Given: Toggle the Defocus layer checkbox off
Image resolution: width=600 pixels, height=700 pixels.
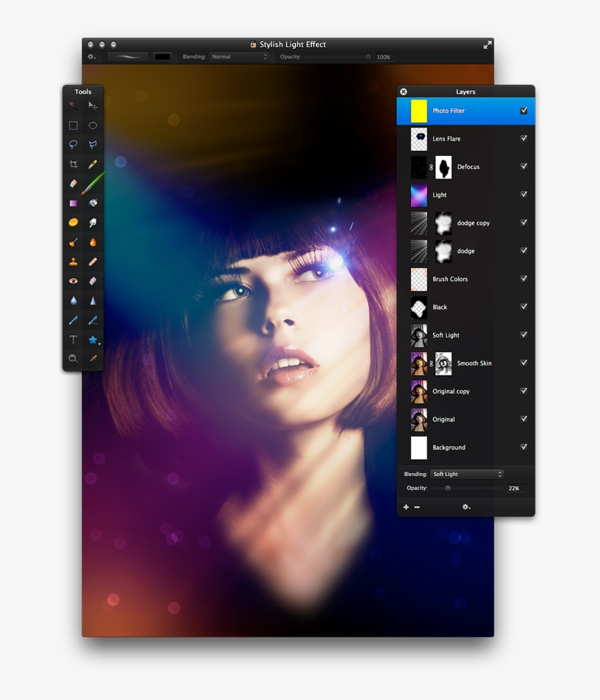Looking at the screenshot, I should pos(523,166).
